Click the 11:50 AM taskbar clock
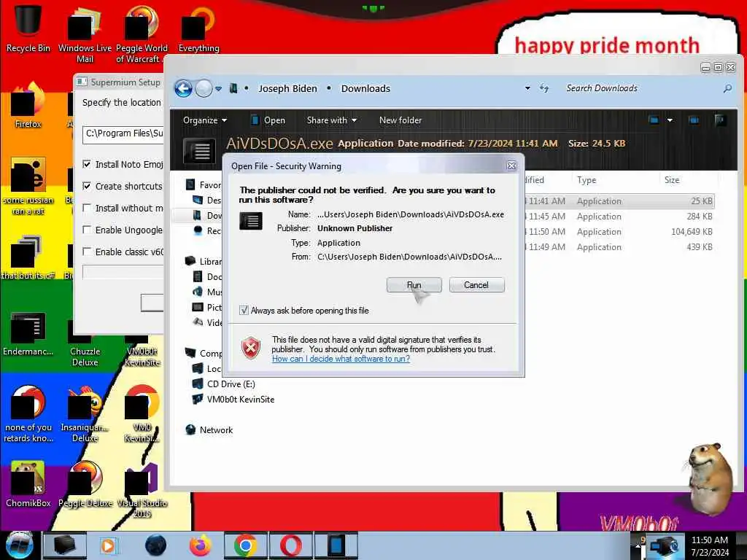This screenshot has height=560, width=747. click(x=709, y=546)
